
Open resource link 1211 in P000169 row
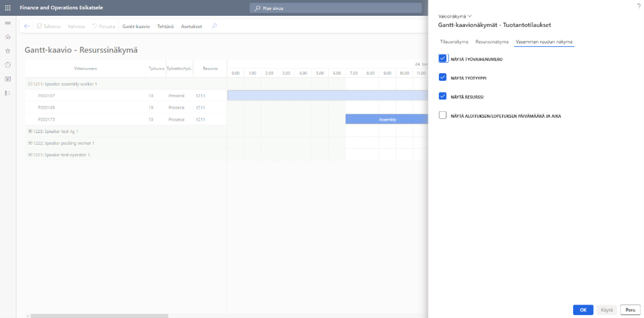click(200, 108)
